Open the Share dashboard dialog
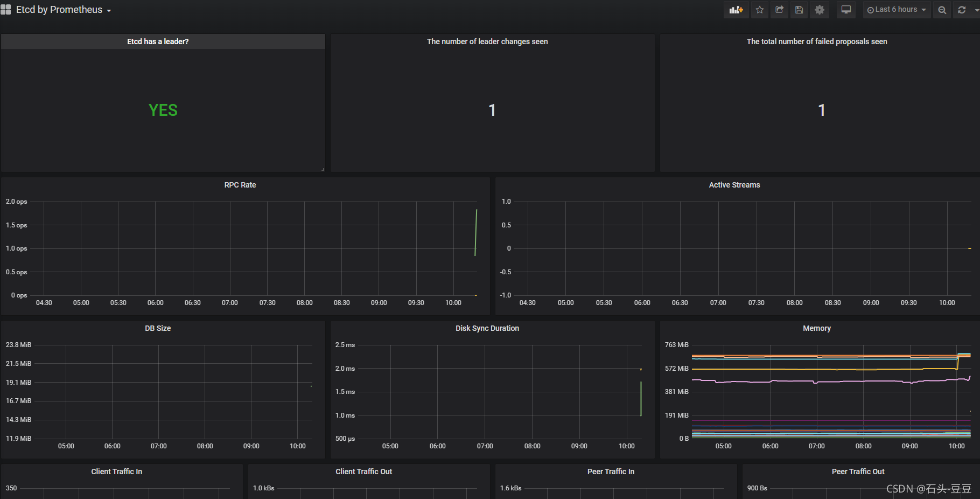 (x=779, y=10)
